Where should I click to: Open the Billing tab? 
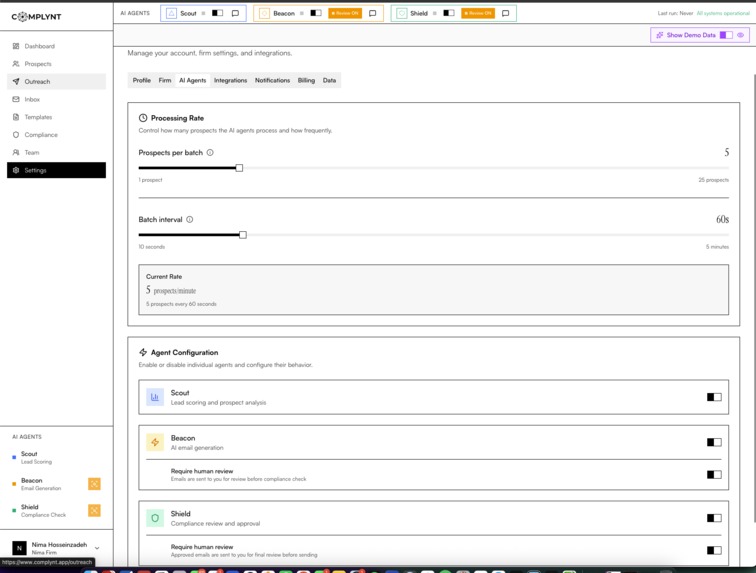[x=306, y=81]
